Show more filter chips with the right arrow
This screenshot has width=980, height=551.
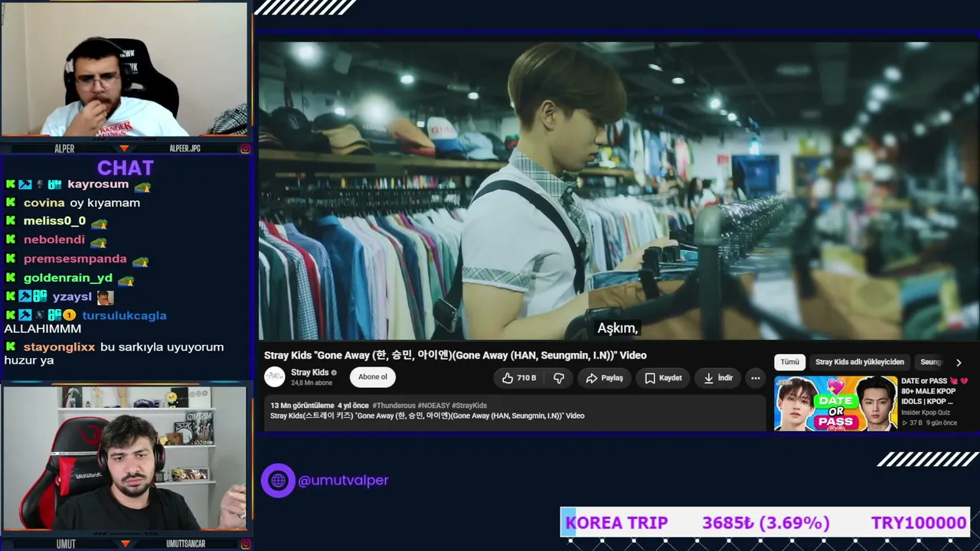[959, 363]
